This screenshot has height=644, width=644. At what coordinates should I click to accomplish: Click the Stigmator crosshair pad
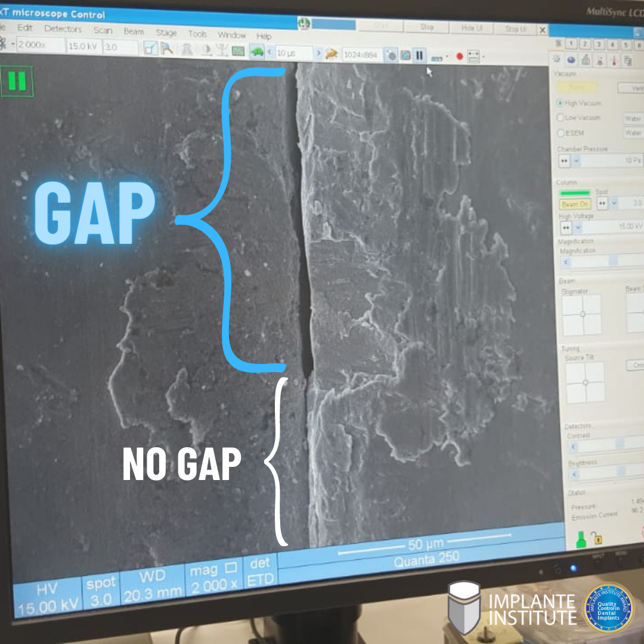coord(583,314)
